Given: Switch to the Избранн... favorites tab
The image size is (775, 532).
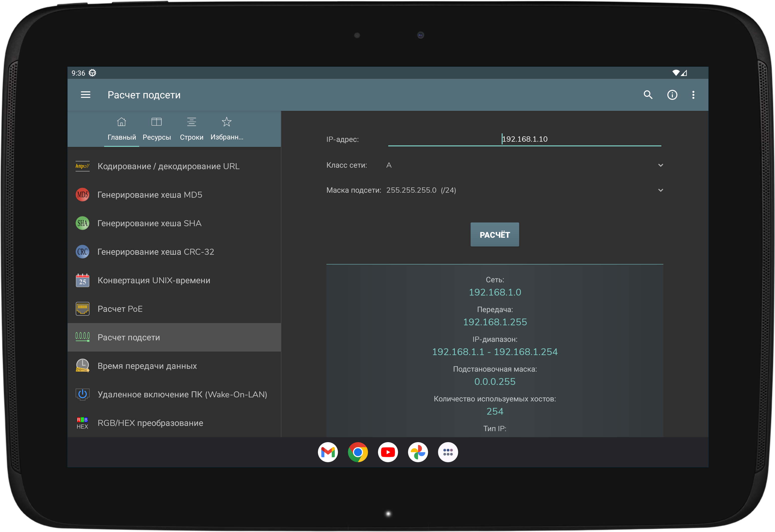Looking at the screenshot, I should [227, 129].
